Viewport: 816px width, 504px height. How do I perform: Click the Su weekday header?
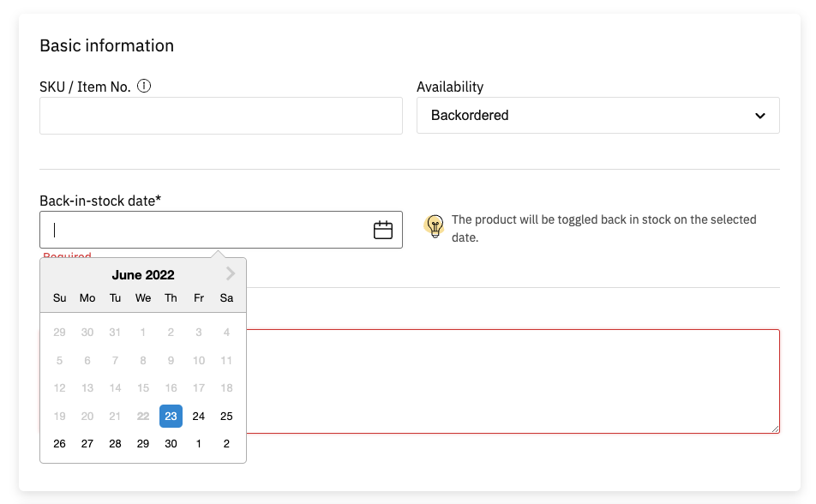[x=59, y=297]
